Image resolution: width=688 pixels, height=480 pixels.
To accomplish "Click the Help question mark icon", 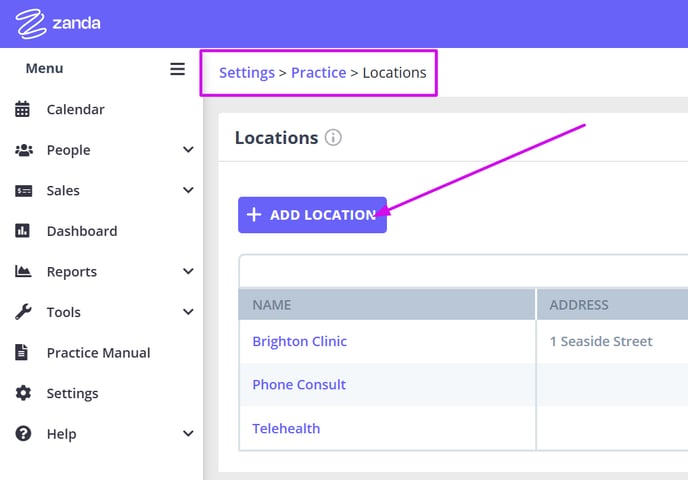I will (x=23, y=433).
